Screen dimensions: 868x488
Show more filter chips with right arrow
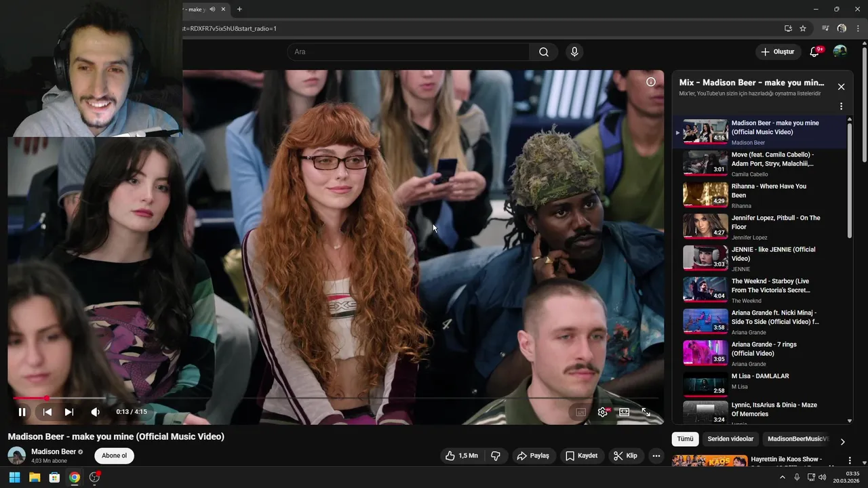tap(842, 441)
